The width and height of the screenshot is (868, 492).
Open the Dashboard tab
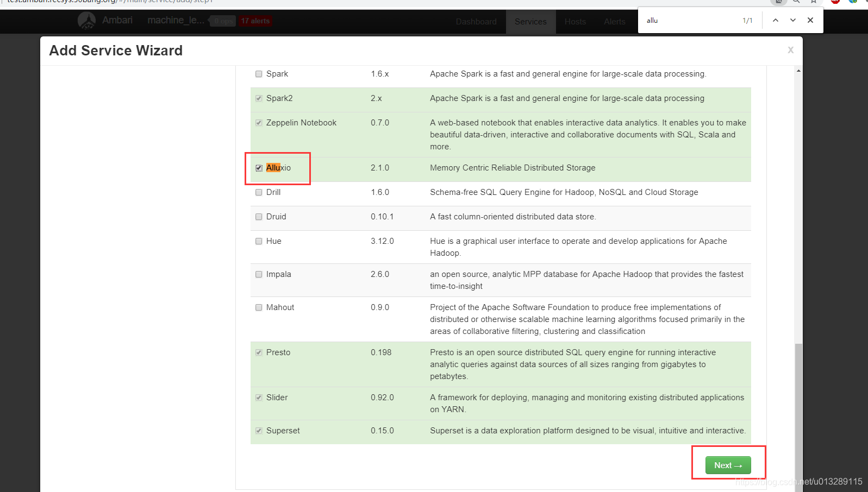pyautogui.click(x=476, y=22)
